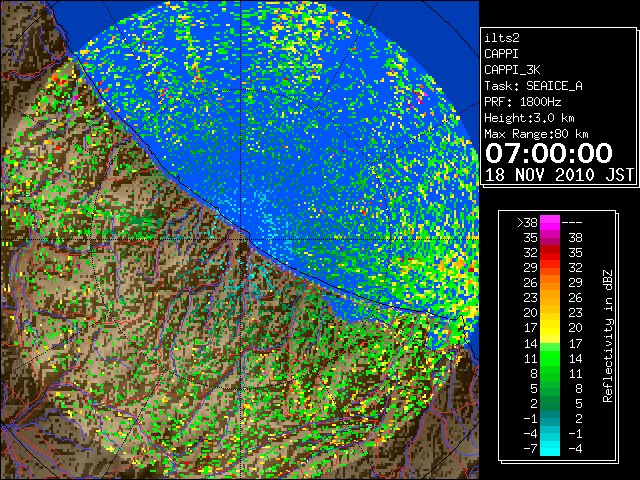Screen dimensions: 640x480
Task: Click the 'Max Range:80 km' label
Action: tap(536, 134)
